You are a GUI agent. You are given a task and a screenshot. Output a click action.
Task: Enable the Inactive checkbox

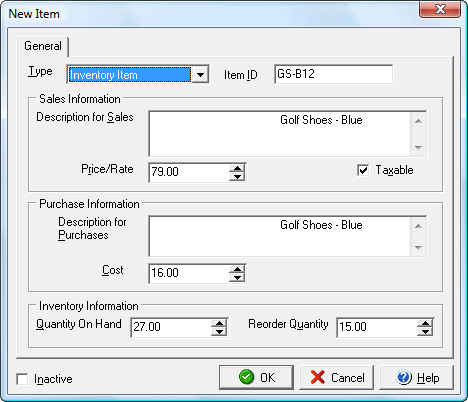22,379
